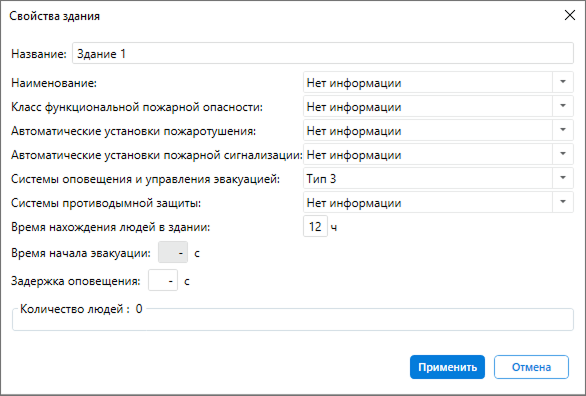Image resolution: width=586 pixels, height=396 pixels.
Task: Click the Время начала эвакуации field
Action: [173, 253]
